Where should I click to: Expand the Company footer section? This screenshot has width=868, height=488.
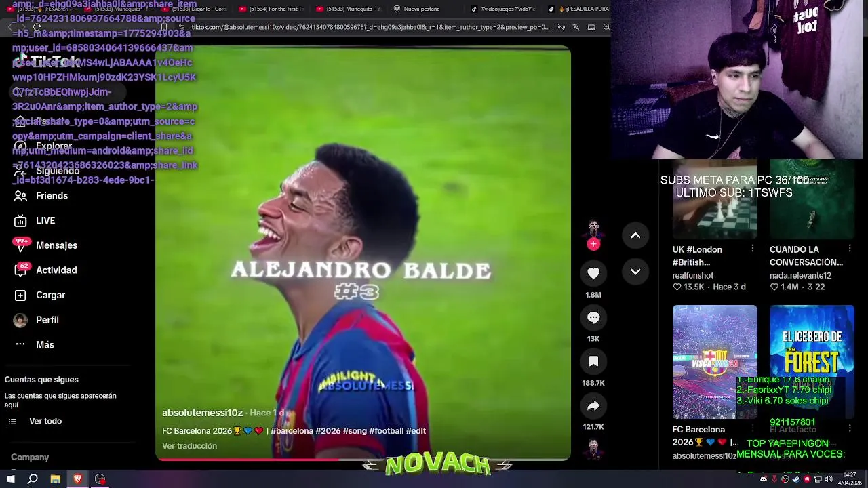(x=30, y=457)
